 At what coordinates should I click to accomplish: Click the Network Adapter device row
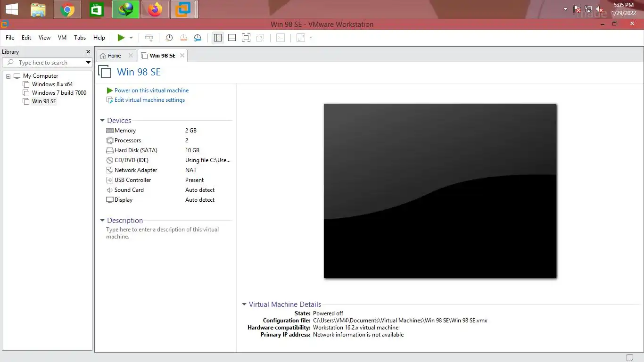point(169,170)
